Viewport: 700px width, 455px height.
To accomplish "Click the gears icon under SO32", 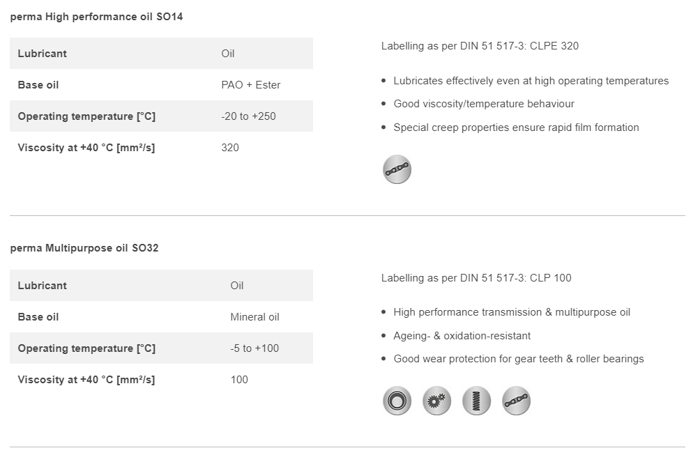I will 437,402.
